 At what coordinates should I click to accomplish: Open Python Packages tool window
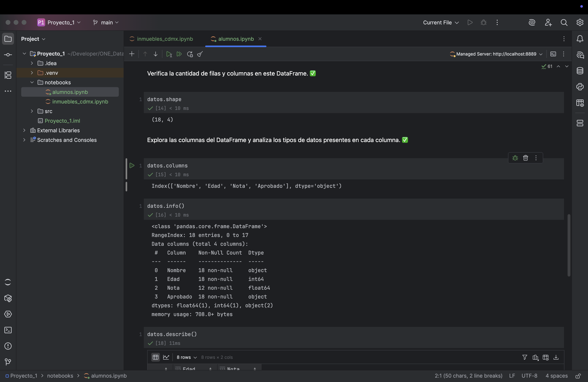[x=8, y=298]
